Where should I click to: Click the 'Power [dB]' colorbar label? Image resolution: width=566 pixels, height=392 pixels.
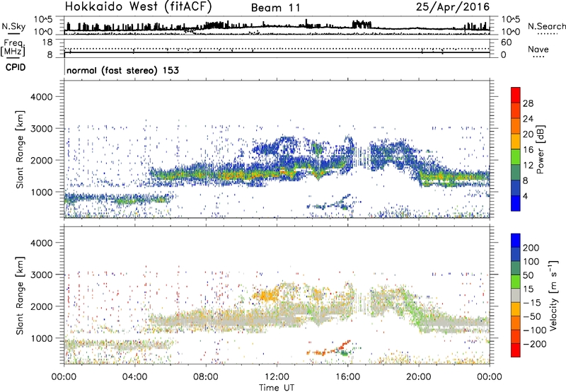(540, 149)
